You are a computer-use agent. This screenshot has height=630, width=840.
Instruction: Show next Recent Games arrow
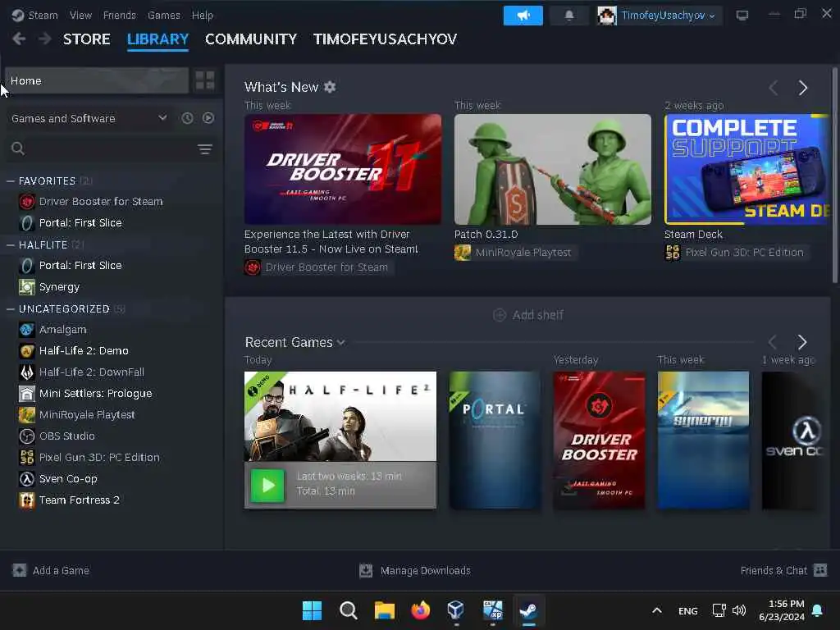tap(802, 342)
